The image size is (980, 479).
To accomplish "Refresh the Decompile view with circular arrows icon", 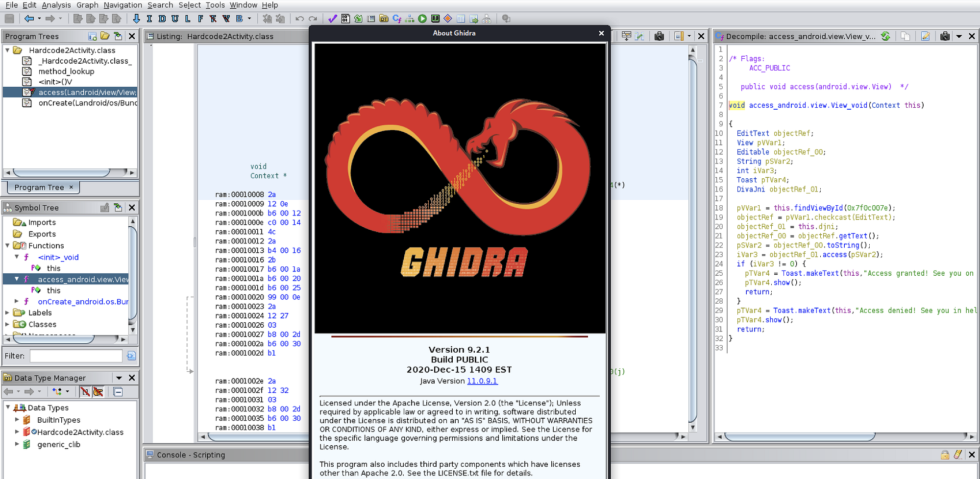I will pyautogui.click(x=886, y=36).
